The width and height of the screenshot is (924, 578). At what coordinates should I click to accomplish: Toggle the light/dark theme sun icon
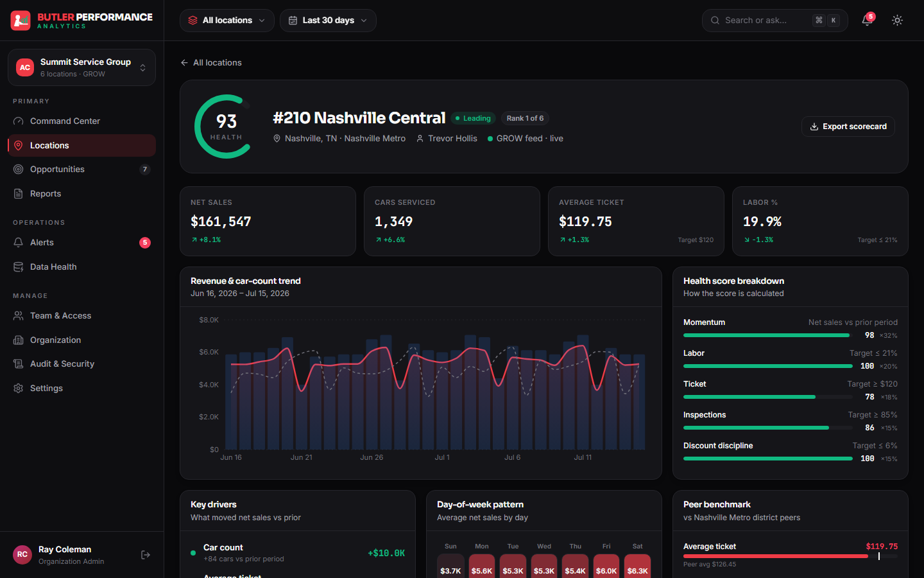[897, 21]
